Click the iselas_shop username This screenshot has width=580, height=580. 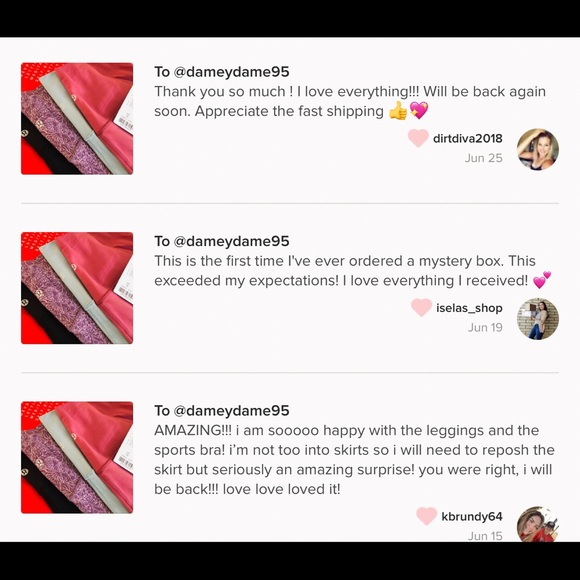[469, 308]
